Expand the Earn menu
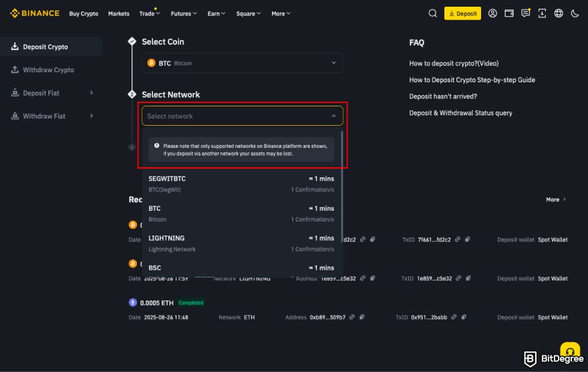The width and height of the screenshot is (588, 372). [x=216, y=13]
